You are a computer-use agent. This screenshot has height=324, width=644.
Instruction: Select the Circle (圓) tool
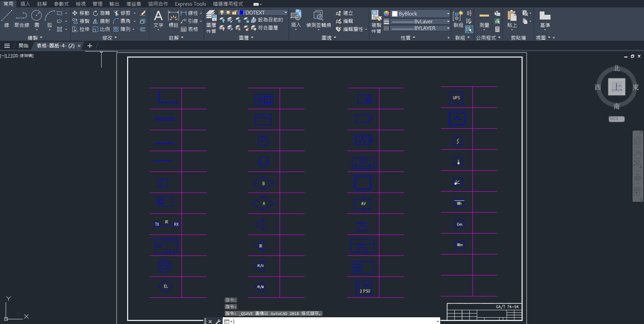[x=36, y=19]
